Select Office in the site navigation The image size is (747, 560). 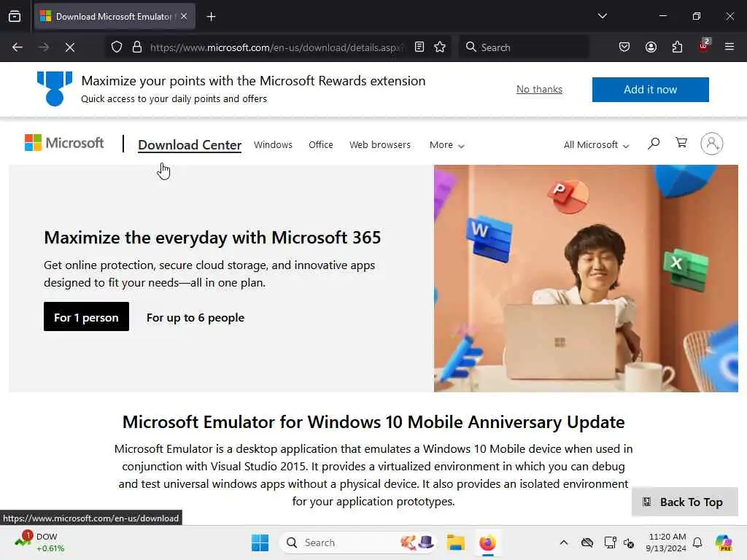pyautogui.click(x=321, y=145)
